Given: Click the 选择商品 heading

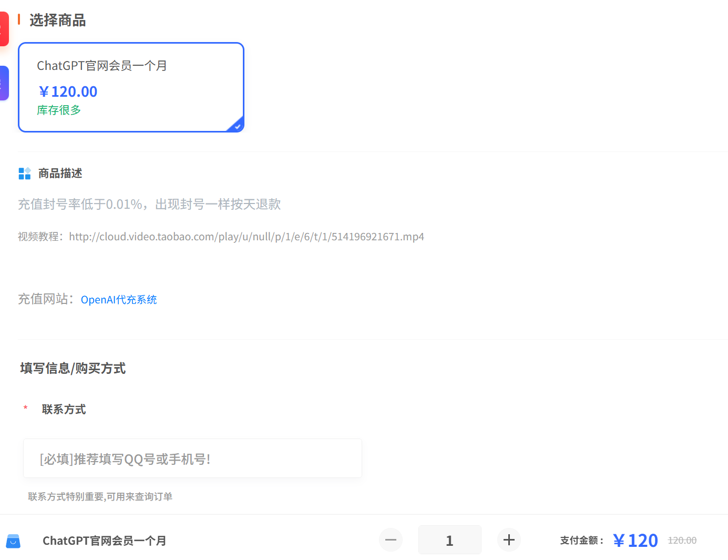Looking at the screenshot, I should (57, 21).
